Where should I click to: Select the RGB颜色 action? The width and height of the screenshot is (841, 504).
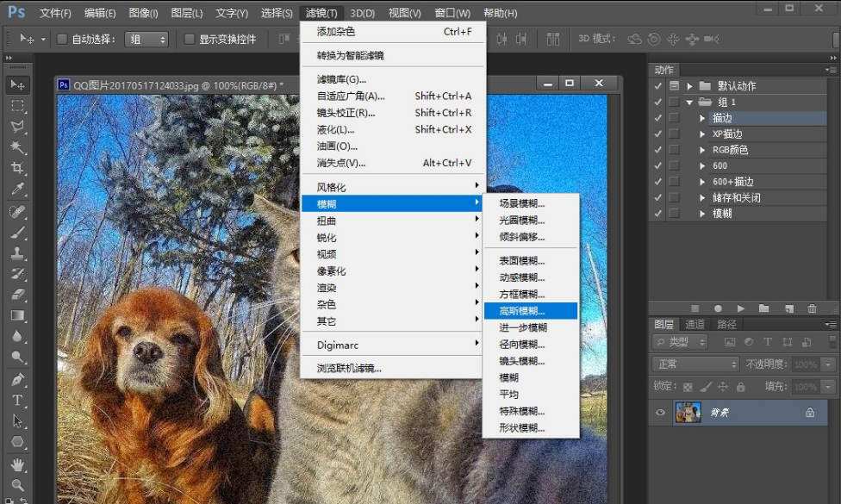tap(730, 150)
